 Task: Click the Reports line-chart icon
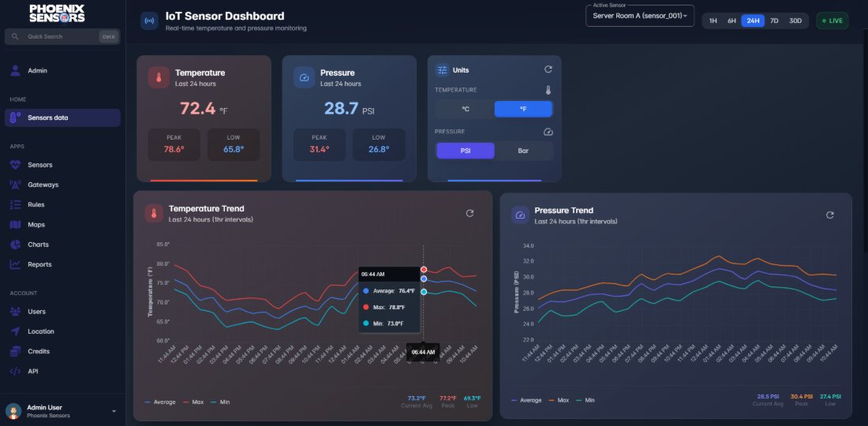[16, 264]
